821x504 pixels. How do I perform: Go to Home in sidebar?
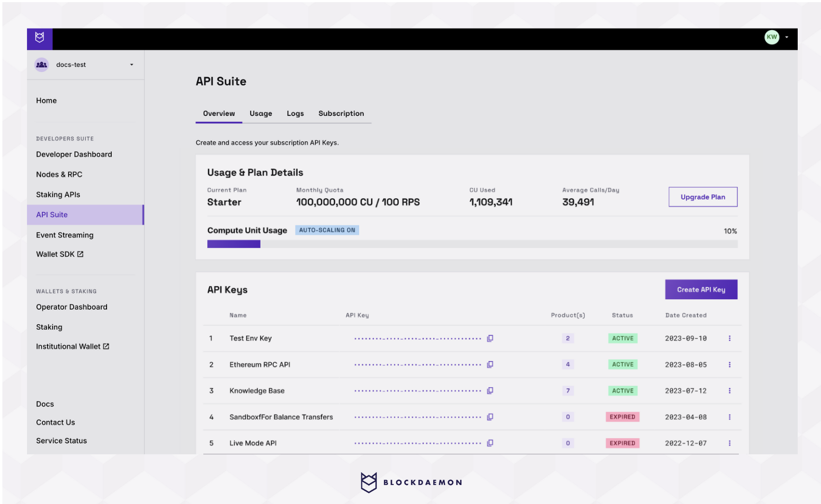[x=46, y=101]
